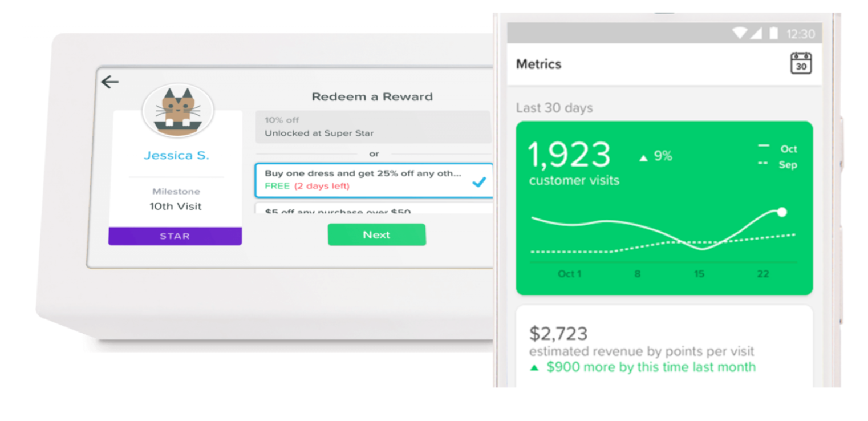The image size is (868, 421).
Task: Tap the Metrics header title
Action: [x=538, y=64]
